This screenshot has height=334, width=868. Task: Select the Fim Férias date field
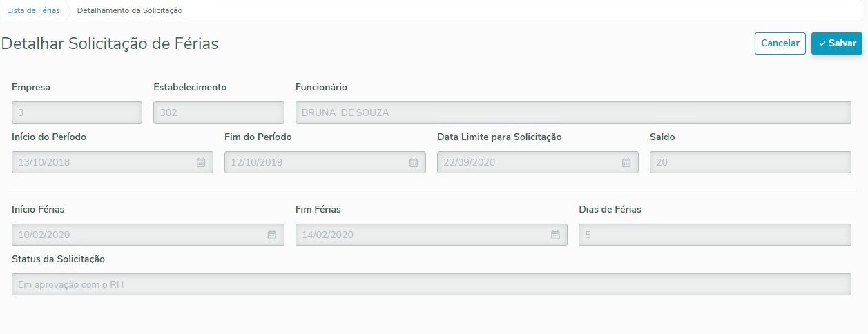coord(421,235)
